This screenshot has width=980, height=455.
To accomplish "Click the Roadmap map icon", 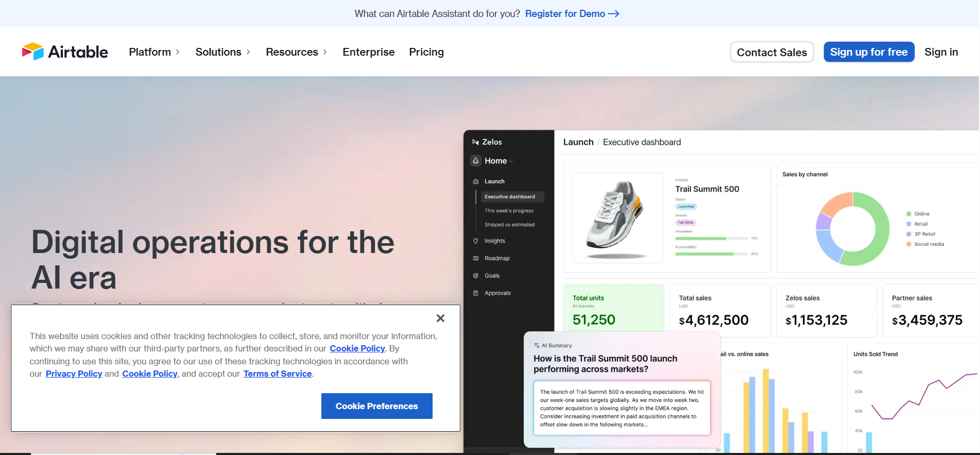I will tap(476, 258).
